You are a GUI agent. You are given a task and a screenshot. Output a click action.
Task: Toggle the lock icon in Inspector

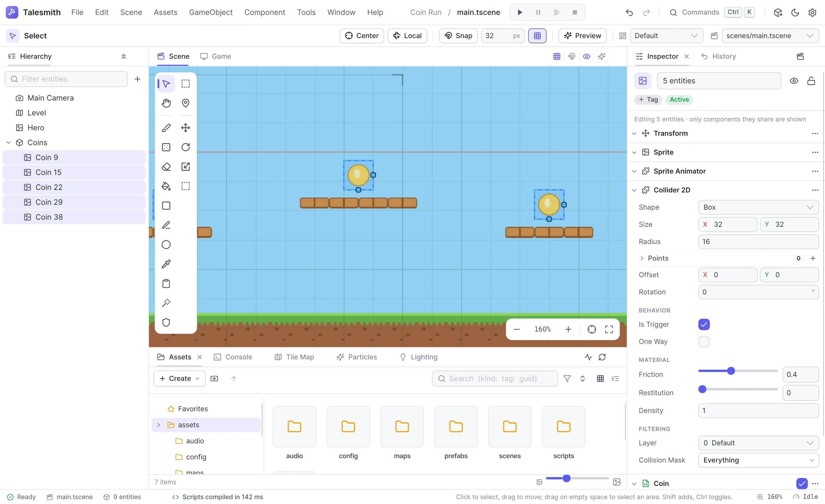811,81
